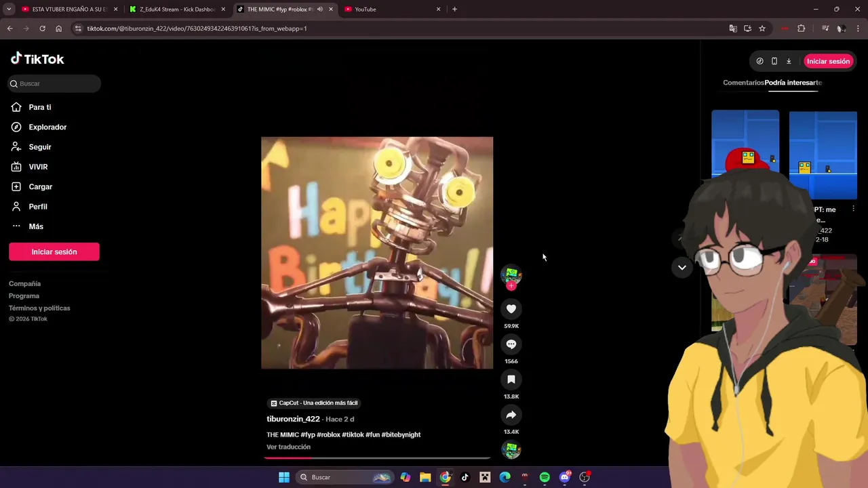
Task: Open Chrome three-dot menu
Action: pyautogui.click(x=859, y=28)
